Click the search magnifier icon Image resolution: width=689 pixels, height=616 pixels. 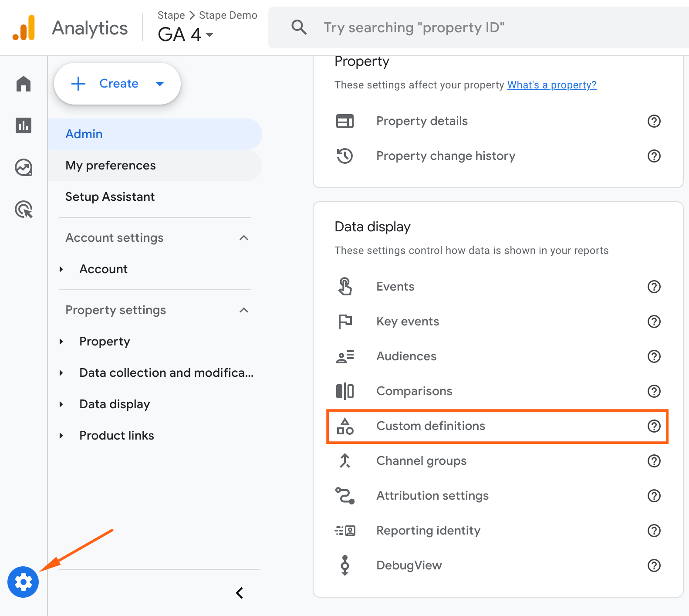tap(299, 27)
